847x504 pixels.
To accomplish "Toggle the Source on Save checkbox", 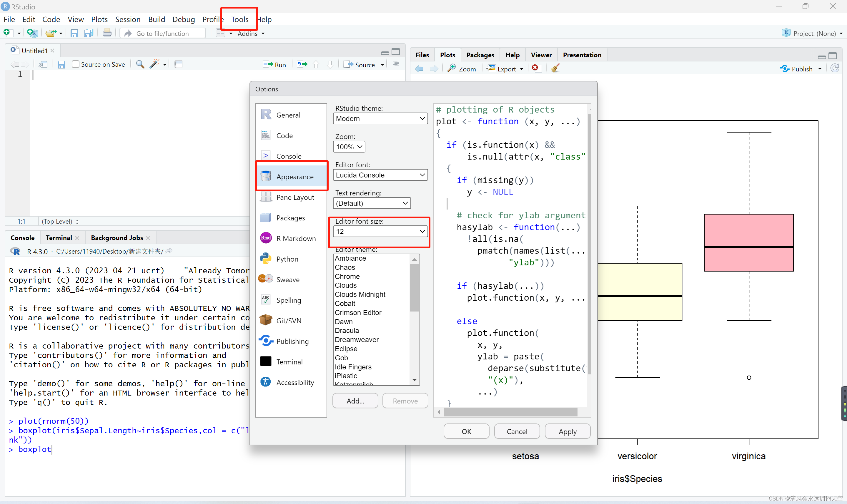I will (75, 64).
